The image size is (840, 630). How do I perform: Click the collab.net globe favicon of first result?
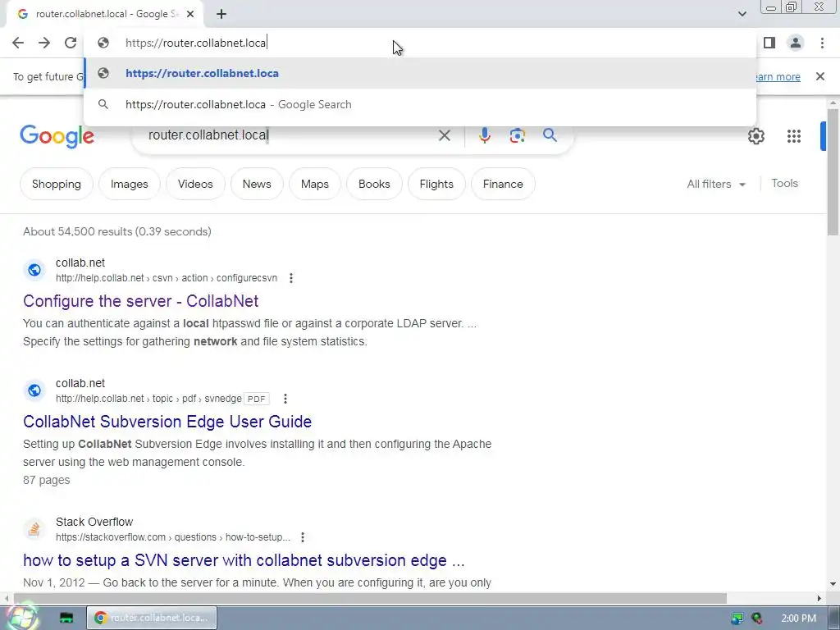pyautogui.click(x=34, y=269)
